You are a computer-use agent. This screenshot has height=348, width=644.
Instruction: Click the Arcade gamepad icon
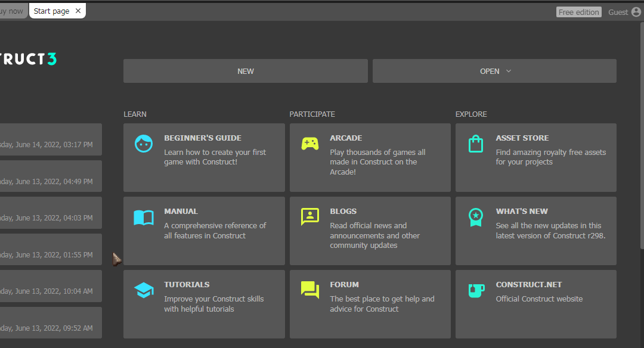[x=309, y=144]
